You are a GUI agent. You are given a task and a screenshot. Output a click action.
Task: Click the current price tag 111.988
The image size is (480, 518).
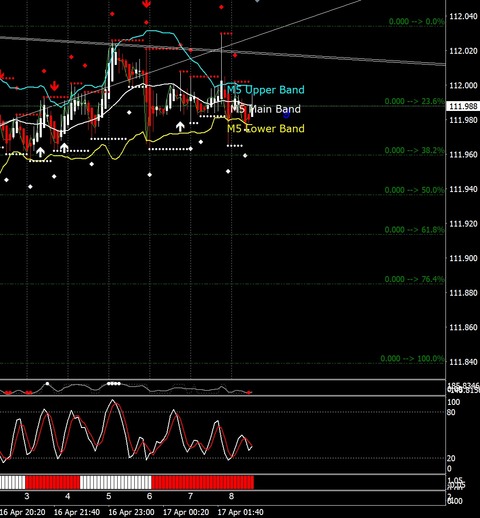[x=463, y=106]
